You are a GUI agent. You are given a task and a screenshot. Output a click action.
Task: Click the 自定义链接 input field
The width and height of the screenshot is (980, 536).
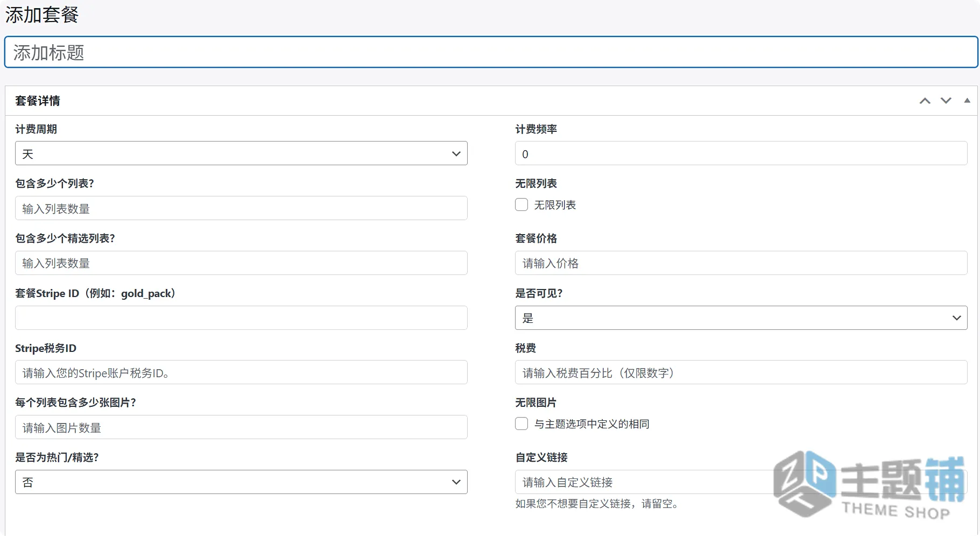[x=741, y=482]
